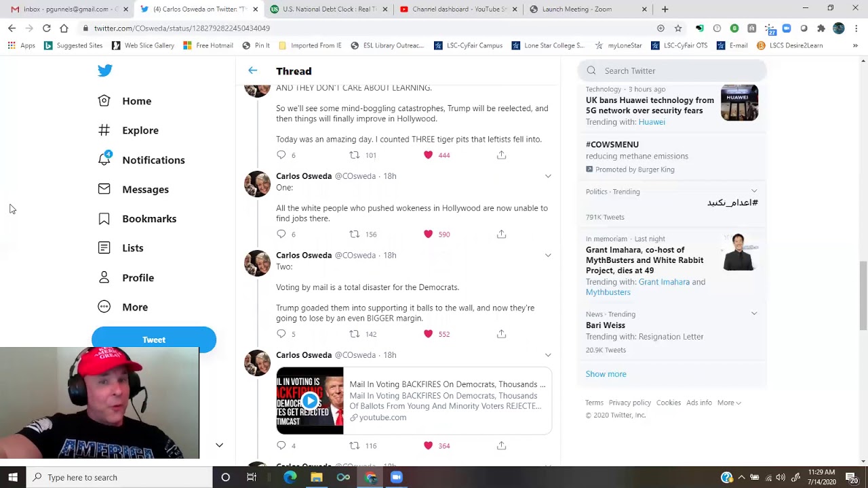This screenshot has height=488, width=868.
Task: Collapse the webcam overlay chevron
Action: 219,445
